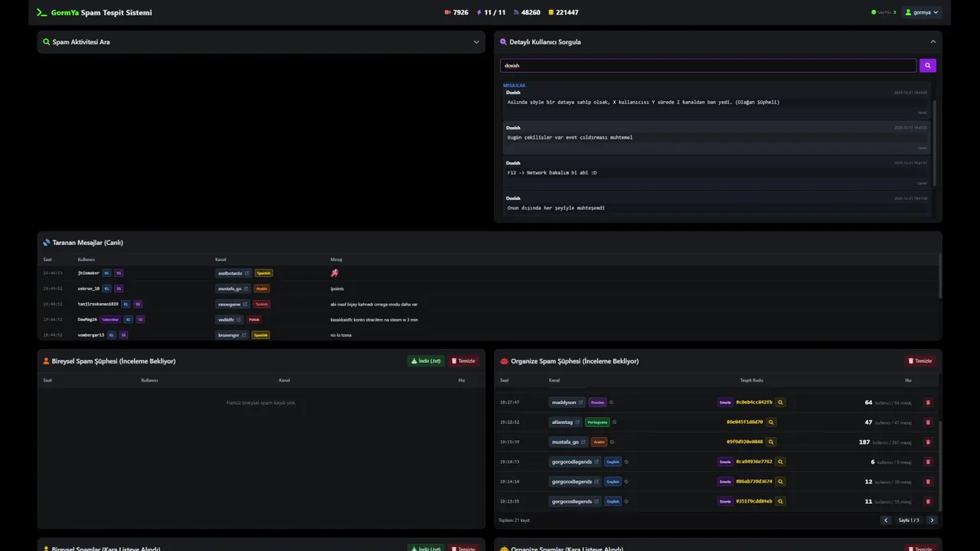Click the Russian language tag next to maddyson
Screen dimensions: 980x551
[x=597, y=403]
